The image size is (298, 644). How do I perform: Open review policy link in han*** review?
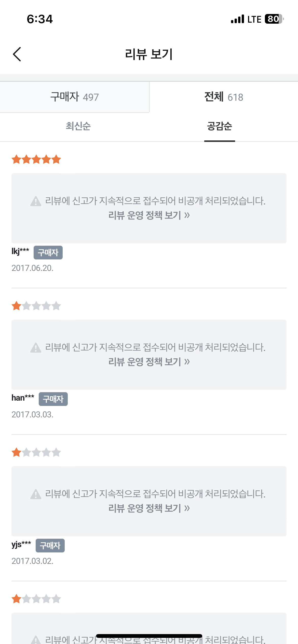coord(149,362)
